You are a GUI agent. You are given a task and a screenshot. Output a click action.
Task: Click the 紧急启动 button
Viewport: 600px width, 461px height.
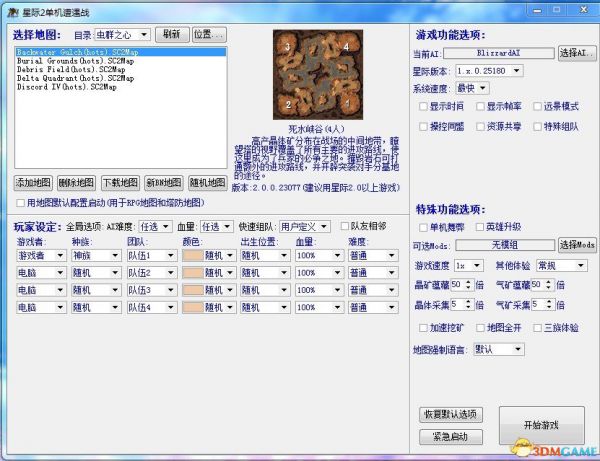coord(451,437)
